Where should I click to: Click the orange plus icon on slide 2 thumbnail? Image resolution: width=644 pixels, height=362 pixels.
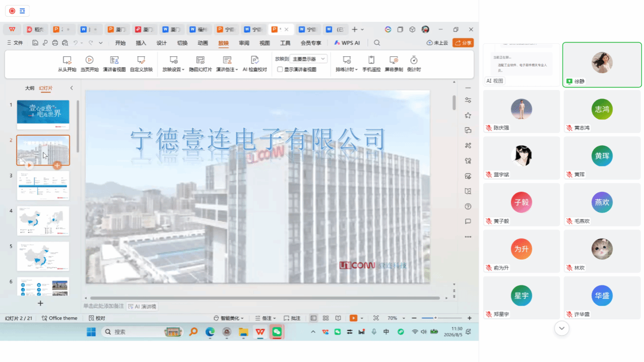point(57,165)
